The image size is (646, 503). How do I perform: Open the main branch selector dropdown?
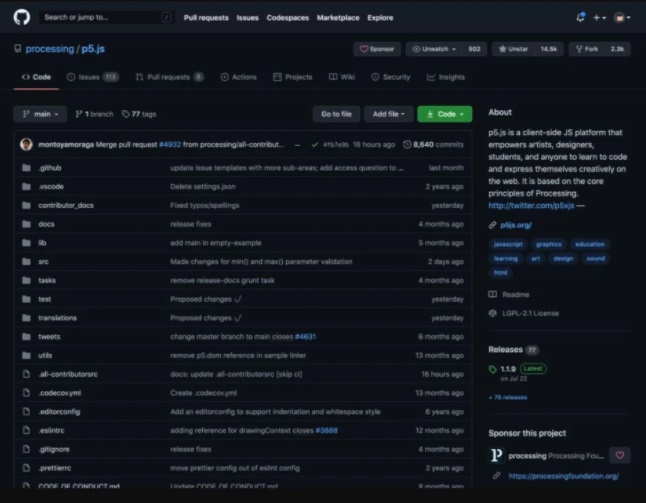click(40, 114)
